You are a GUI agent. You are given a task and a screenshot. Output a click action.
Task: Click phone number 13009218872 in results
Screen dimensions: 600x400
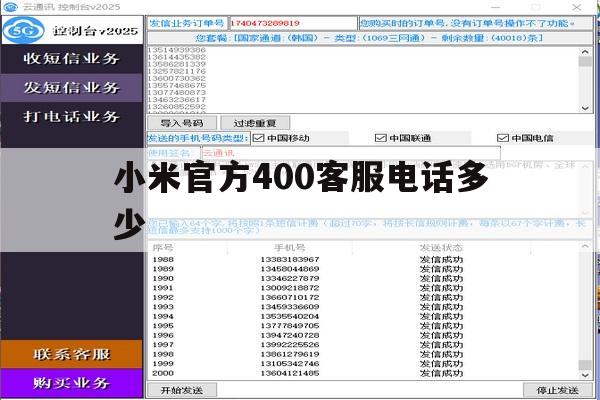click(290, 288)
